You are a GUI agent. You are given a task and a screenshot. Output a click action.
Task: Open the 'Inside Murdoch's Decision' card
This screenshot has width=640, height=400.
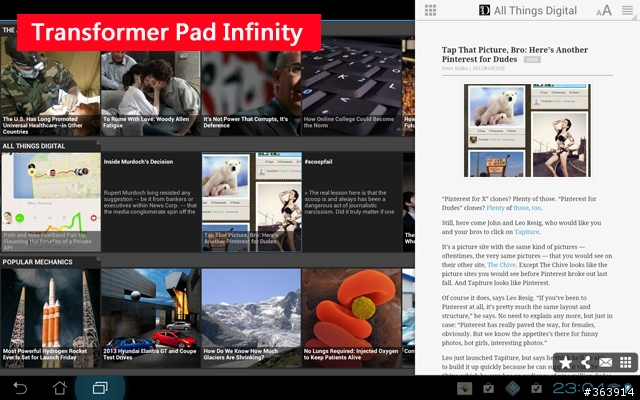[151, 202]
